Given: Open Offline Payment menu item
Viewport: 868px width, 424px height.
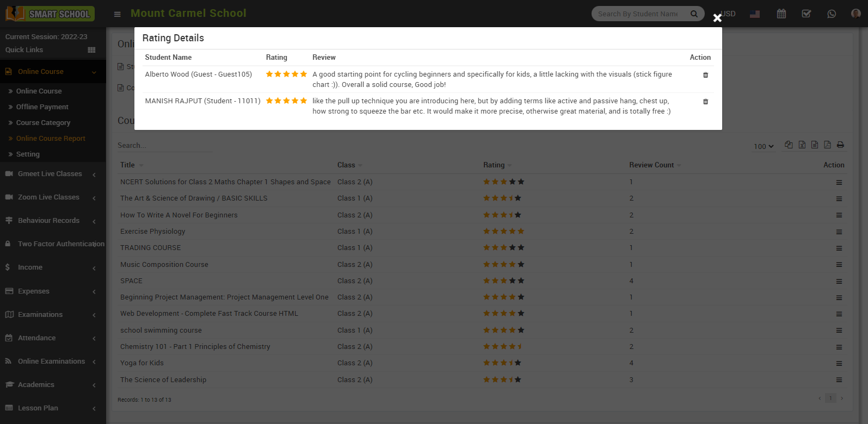Looking at the screenshot, I should pos(42,107).
